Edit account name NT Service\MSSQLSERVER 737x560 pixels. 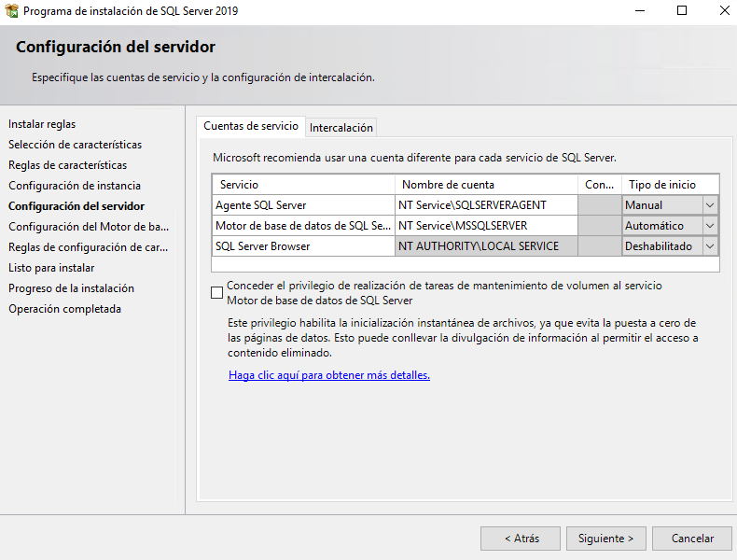(x=485, y=226)
